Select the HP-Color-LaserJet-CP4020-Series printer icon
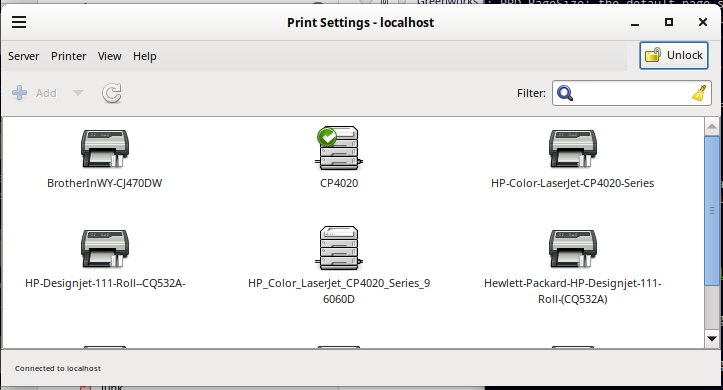 [x=573, y=148]
